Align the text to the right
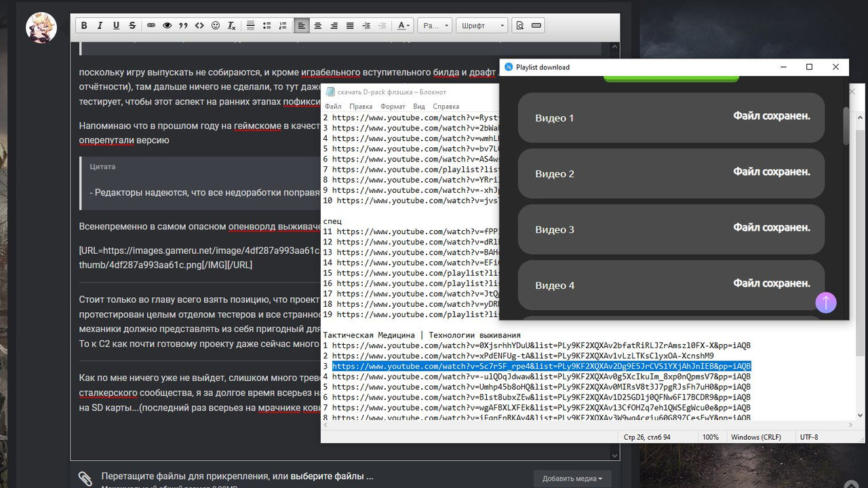 pos(334,26)
